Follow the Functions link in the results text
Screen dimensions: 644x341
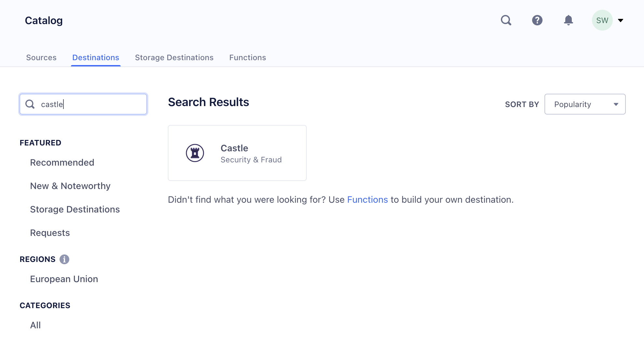(x=368, y=199)
